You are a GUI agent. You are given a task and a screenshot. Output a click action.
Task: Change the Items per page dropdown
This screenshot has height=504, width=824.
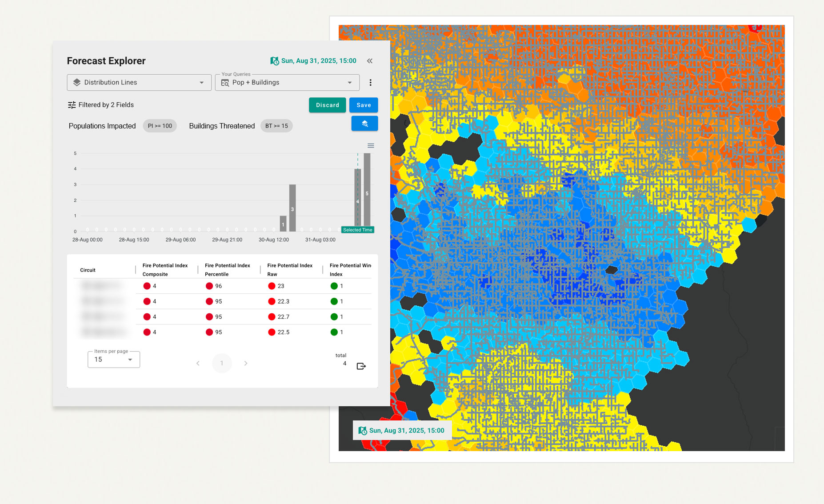114,360
